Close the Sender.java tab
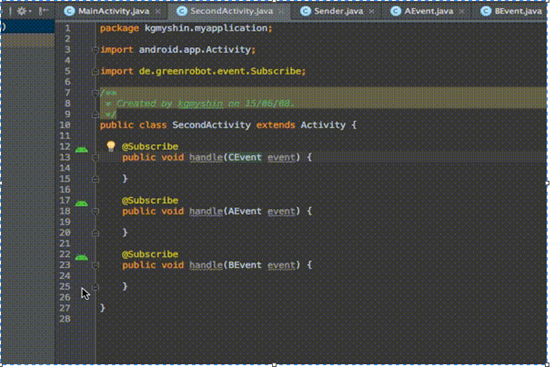Image resolution: width=554 pixels, height=367 pixels. tap(371, 12)
